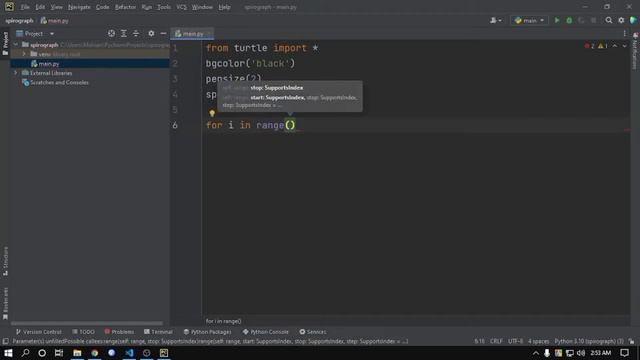Select the main.py editor tab
Screen dimensions: 640x360
click(x=192, y=33)
